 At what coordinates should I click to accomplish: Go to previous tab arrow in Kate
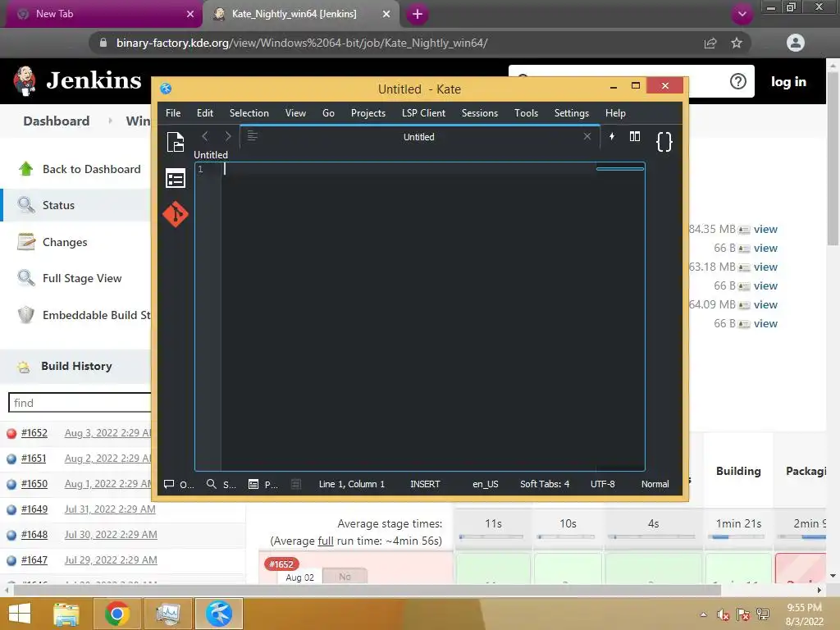(204, 136)
